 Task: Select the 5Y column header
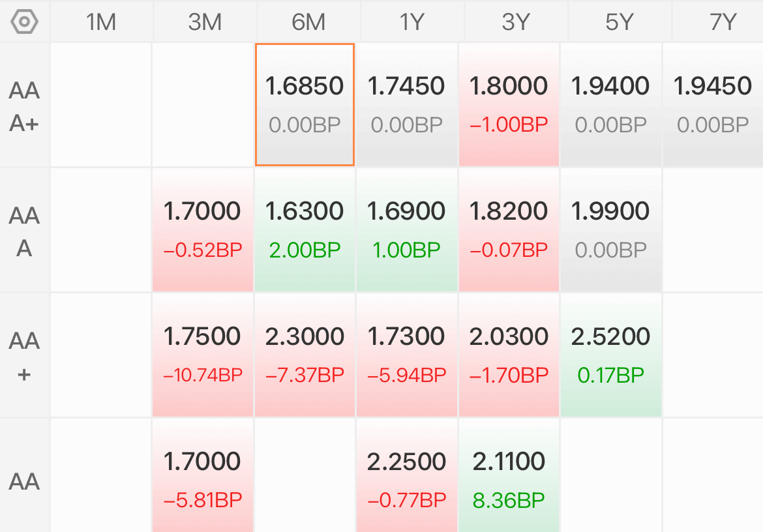(620, 22)
